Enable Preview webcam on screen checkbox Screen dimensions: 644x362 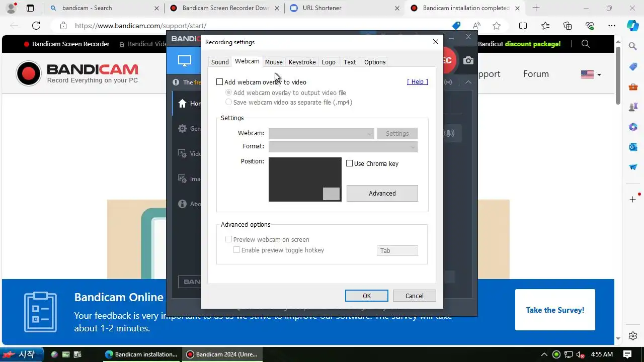click(228, 240)
